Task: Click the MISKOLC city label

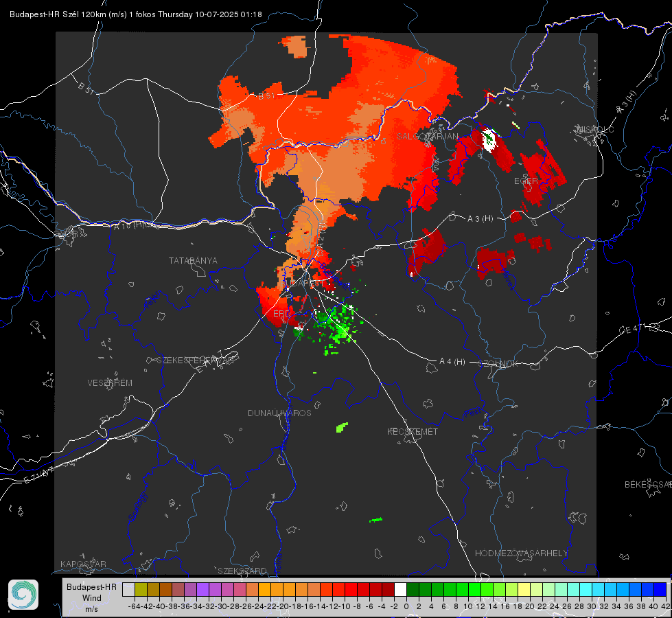Action: point(595,129)
